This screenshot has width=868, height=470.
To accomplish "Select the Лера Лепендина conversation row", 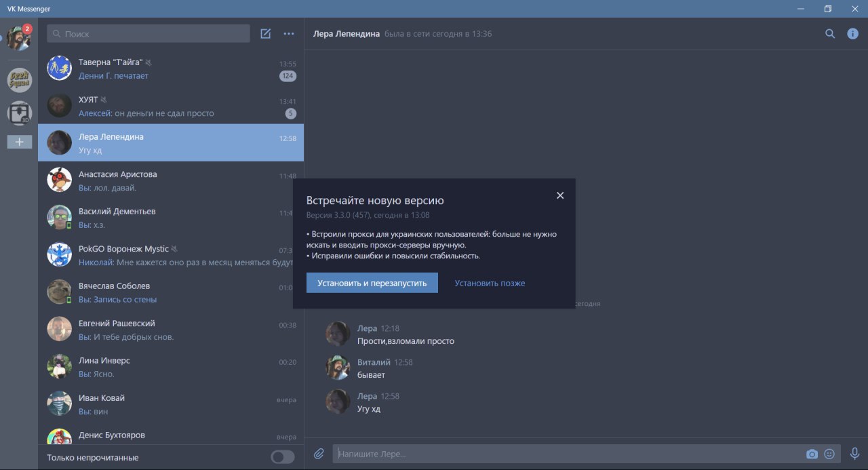I will pyautogui.click(x=171, y=142).
